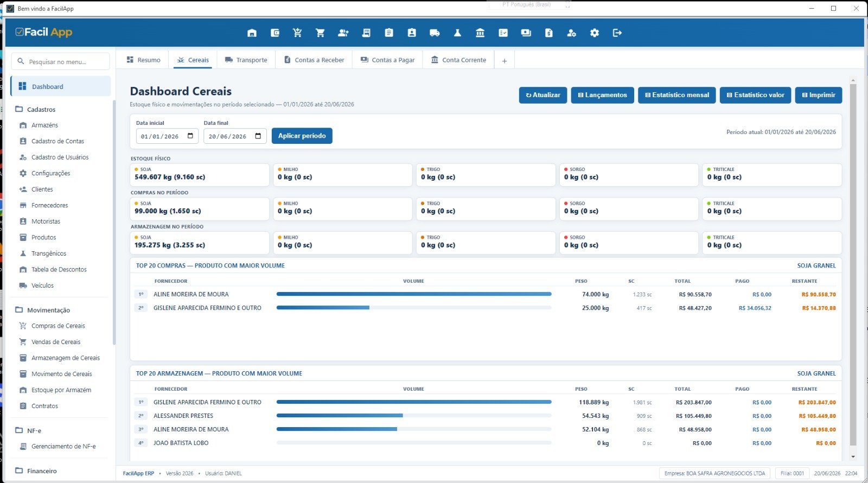This screenshot has width=868, height=483.
Task: Click the flask icon in top toolbar
Action: [x=457, y=33]
